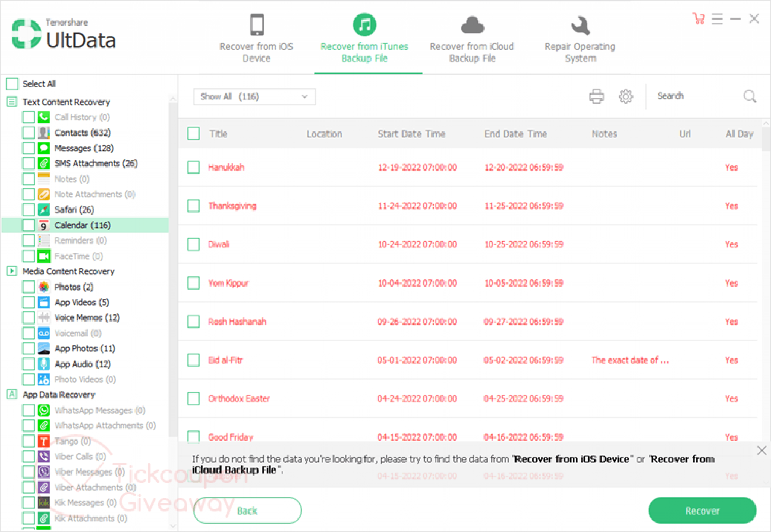Sort by Start Date Time column
Image resolution: width=771 pixels, height=532 pixels.
coord(411,134)
